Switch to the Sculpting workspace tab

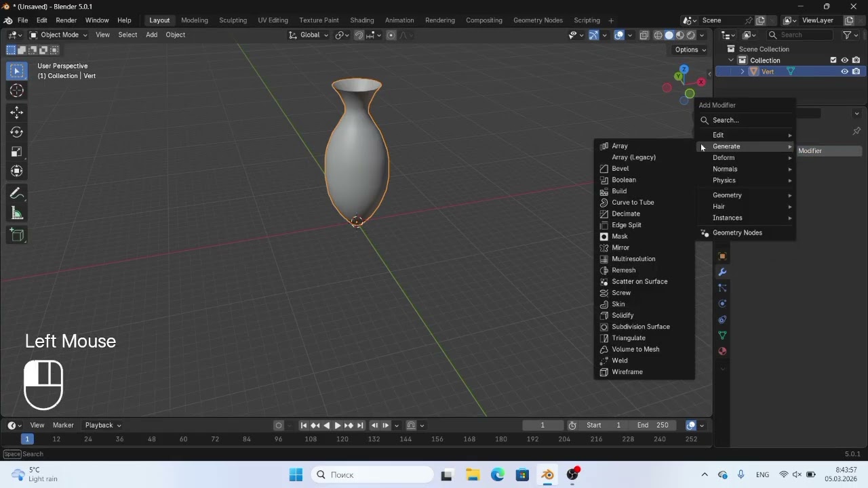233,20
